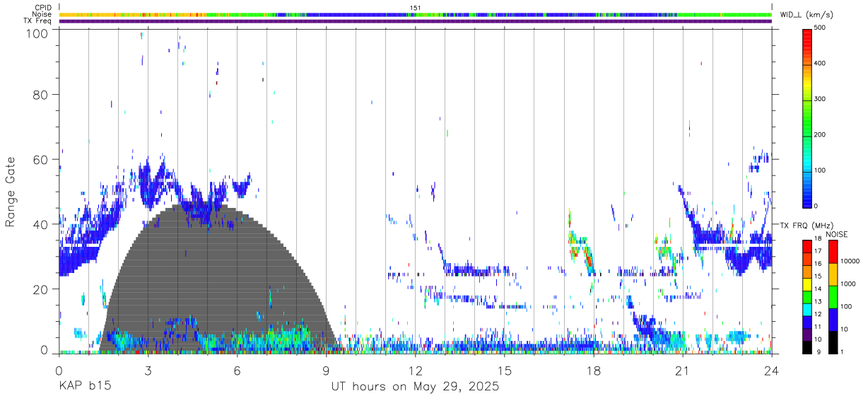Click the TX FRQ legend tick 12
The width and height of the screenshot is (868, 401).
click(818, 314)
